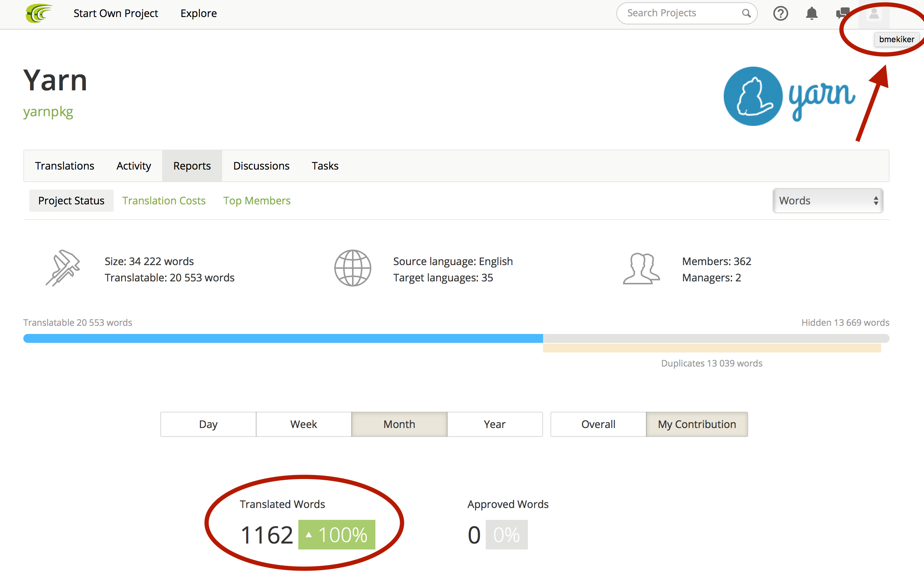Click the green 100% change badge
This screenshot has width=924, height=575.
pos(337,534)
